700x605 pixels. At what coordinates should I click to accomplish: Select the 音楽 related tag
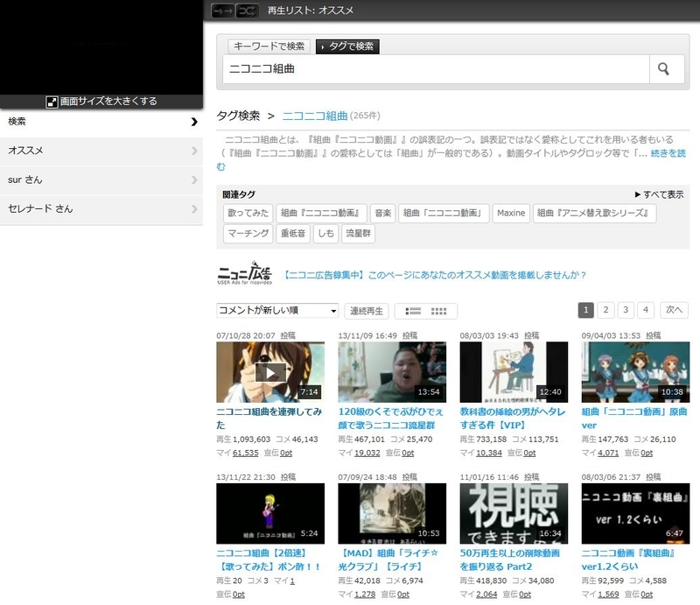point(382,213)
